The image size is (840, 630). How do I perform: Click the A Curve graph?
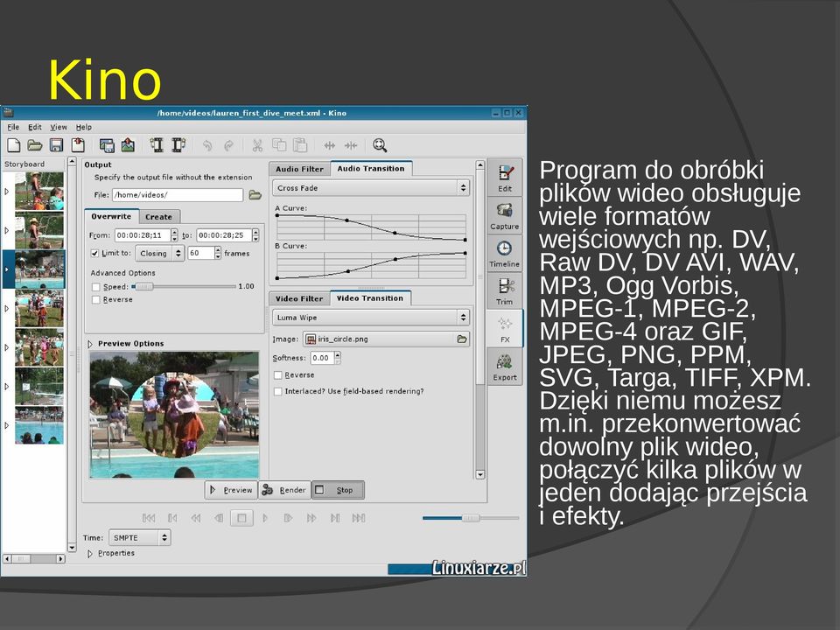coord(371,227)
